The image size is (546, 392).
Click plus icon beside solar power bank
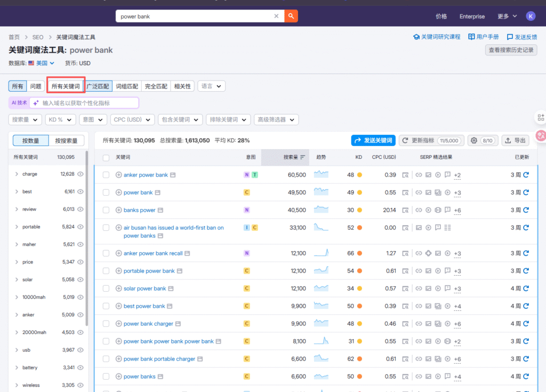pos(119,289)
